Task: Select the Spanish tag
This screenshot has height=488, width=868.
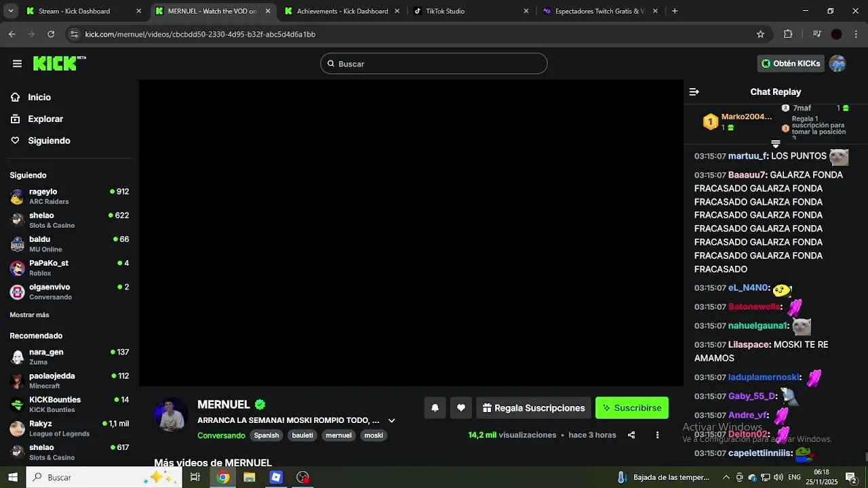Action: [x=267, y=435]
